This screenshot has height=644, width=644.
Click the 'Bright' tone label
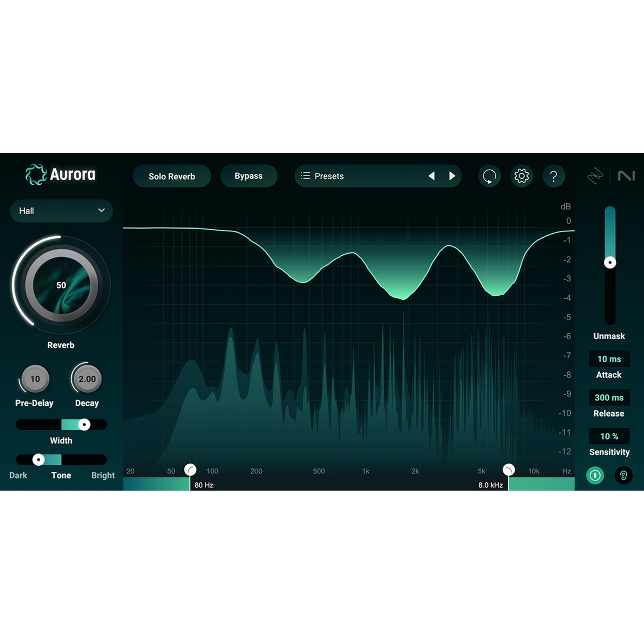click(103, 475)
